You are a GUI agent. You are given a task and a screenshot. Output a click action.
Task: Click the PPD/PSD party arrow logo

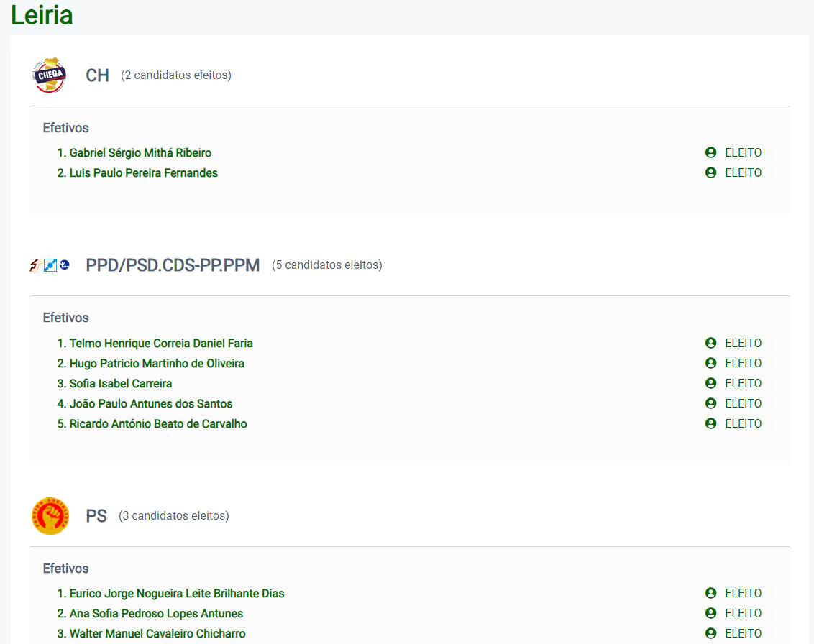pyautogui.click(x=35, y=265)
